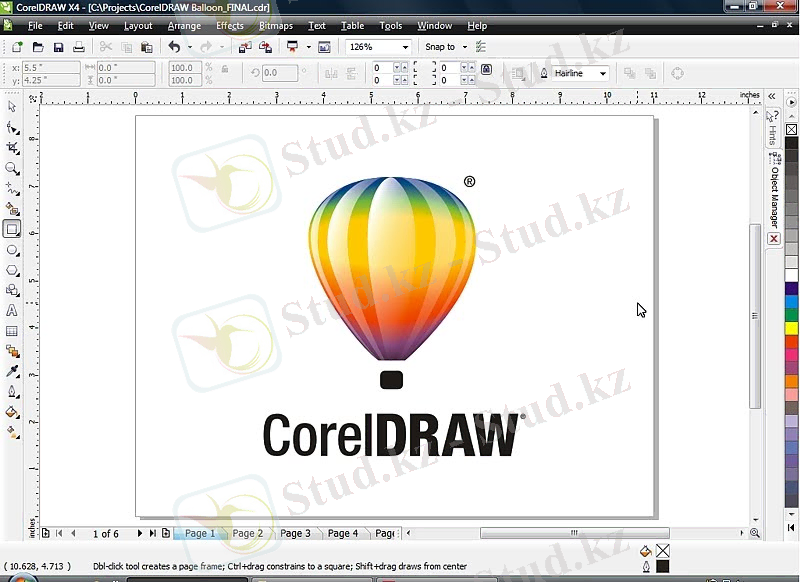This screenshot has height=582, width=800.
Task: Pick the yellow swatch in color palette
Action: tap(791, 328)
